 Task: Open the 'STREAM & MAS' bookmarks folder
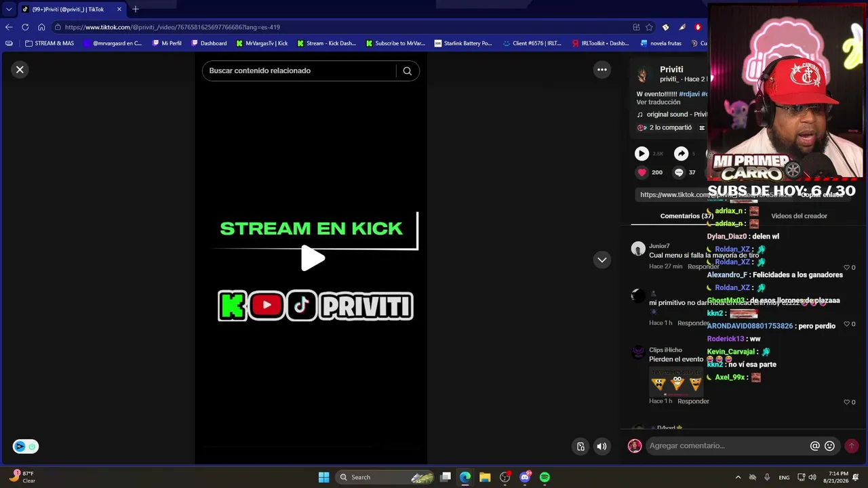pos(49,43)
